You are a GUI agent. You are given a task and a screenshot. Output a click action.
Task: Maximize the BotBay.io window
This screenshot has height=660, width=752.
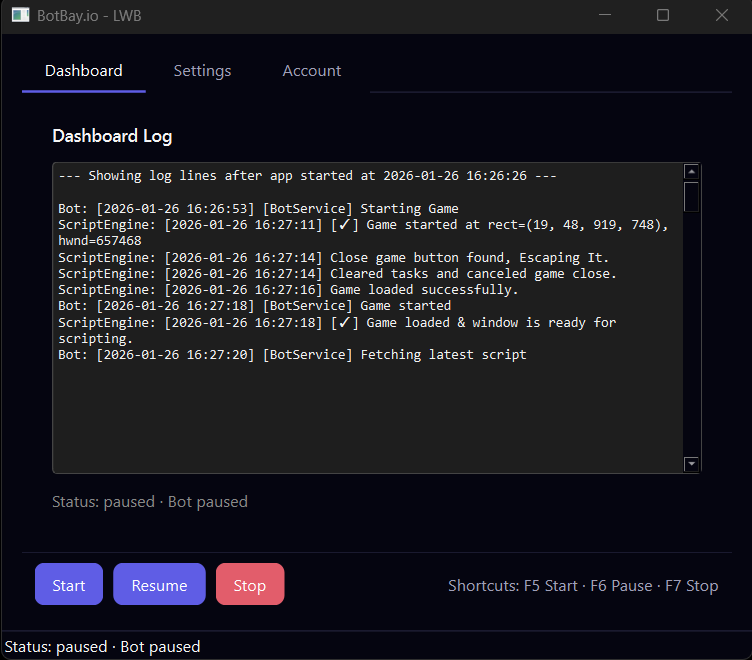pos(663,15)
